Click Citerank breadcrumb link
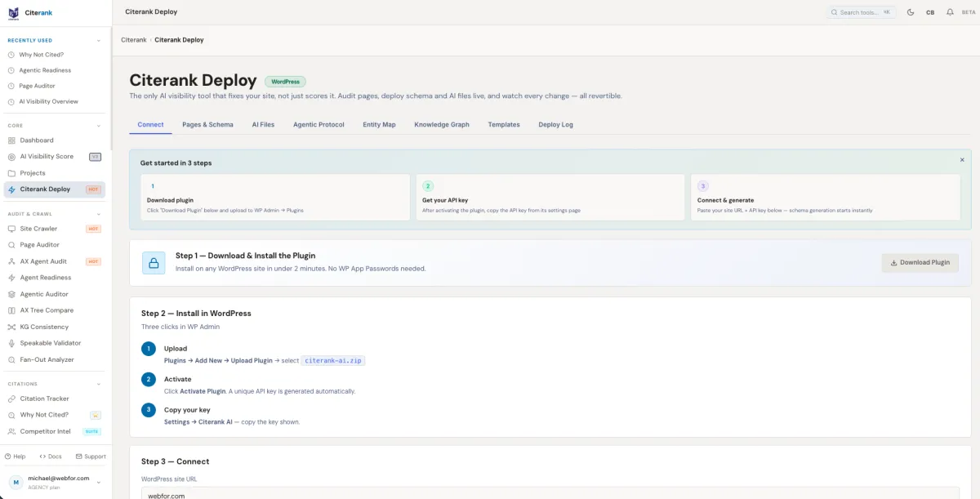This screenshot has height=499, width=980. (x=134, y=40)
